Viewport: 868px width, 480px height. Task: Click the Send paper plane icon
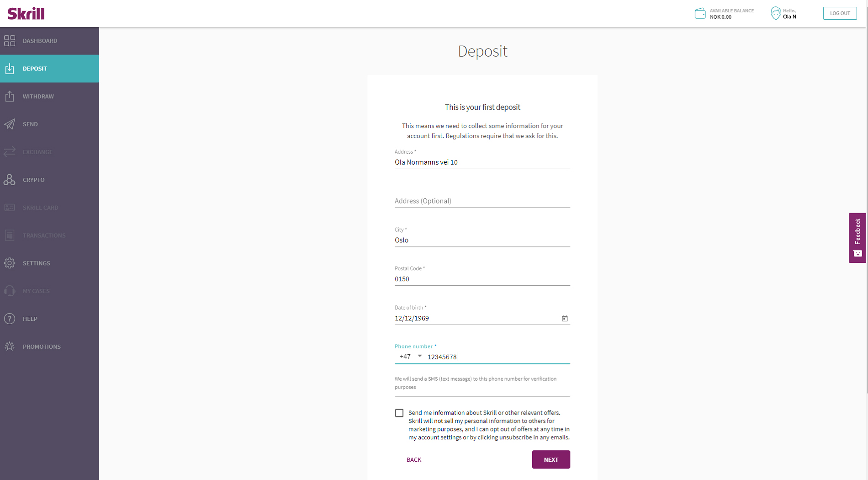point(10,124)
